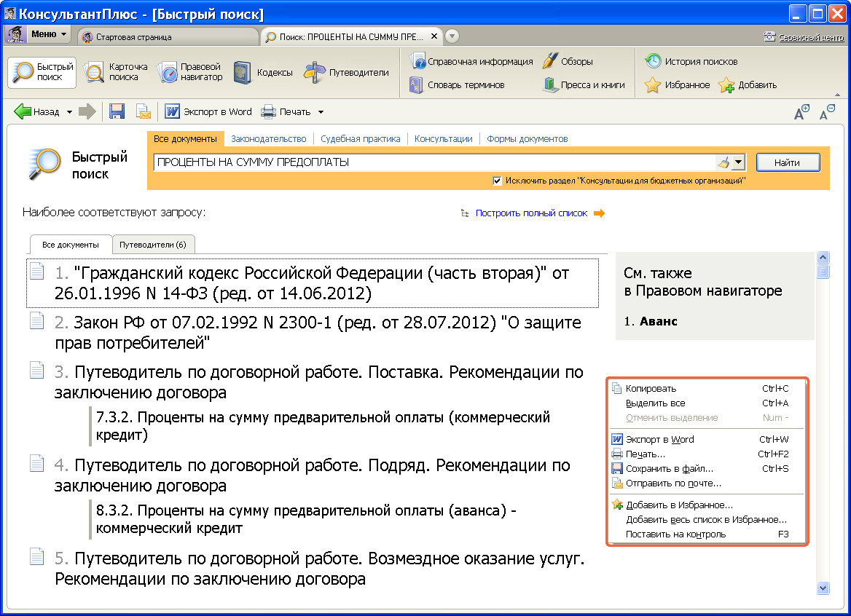Image resolution: width=851 pixels, height=616 pixels.
Task: Open Правовой навигатор
Action: click(x=190, y=72)
